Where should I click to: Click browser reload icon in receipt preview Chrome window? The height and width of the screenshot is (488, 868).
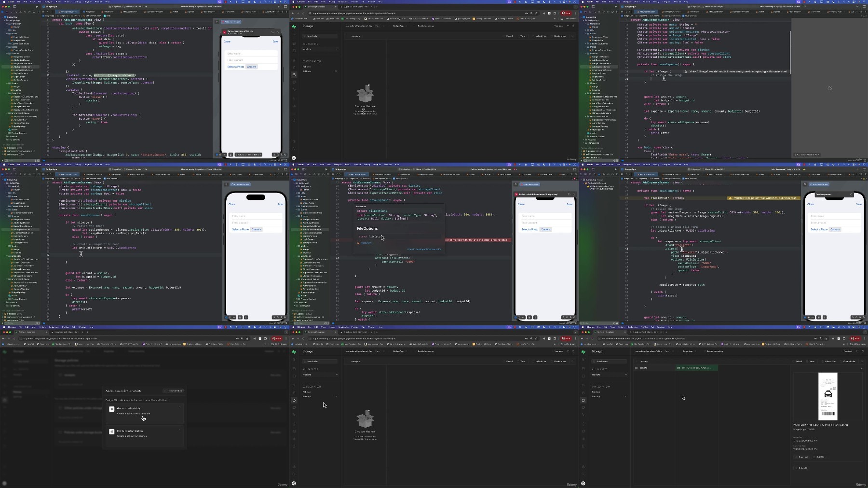coord(593,339)
